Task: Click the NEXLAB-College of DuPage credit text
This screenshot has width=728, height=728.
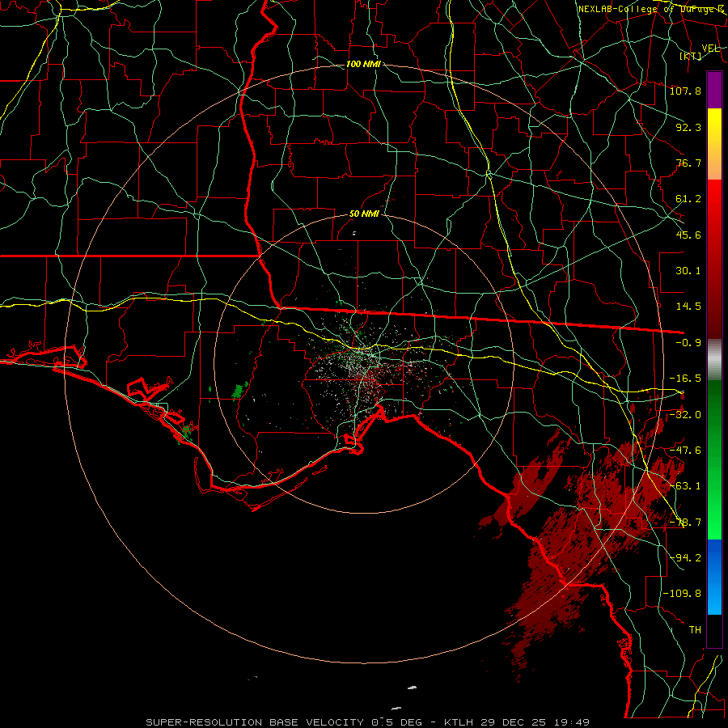Action: pos(651,9)
